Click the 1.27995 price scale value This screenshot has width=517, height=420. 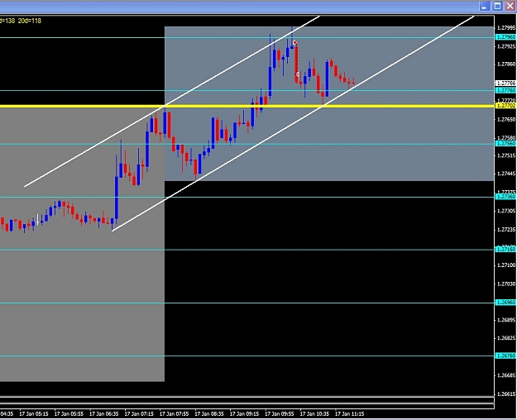[506, 27]
